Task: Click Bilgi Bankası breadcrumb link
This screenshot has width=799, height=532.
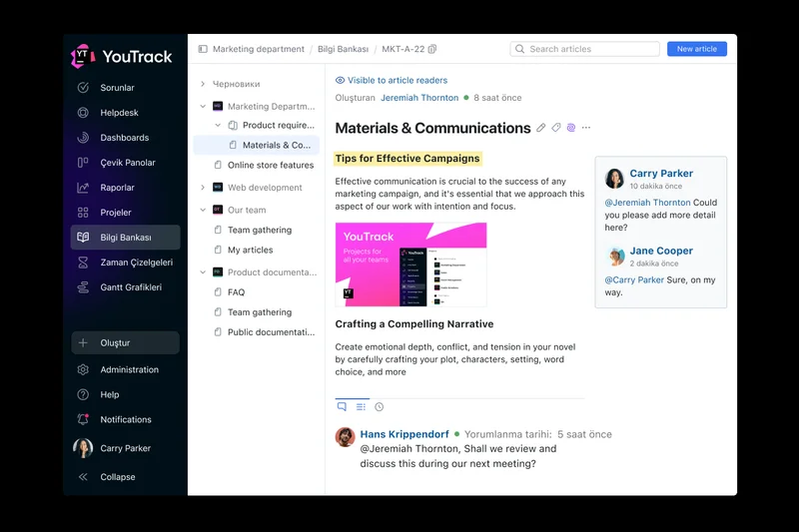Action: (x=343, y=49)
